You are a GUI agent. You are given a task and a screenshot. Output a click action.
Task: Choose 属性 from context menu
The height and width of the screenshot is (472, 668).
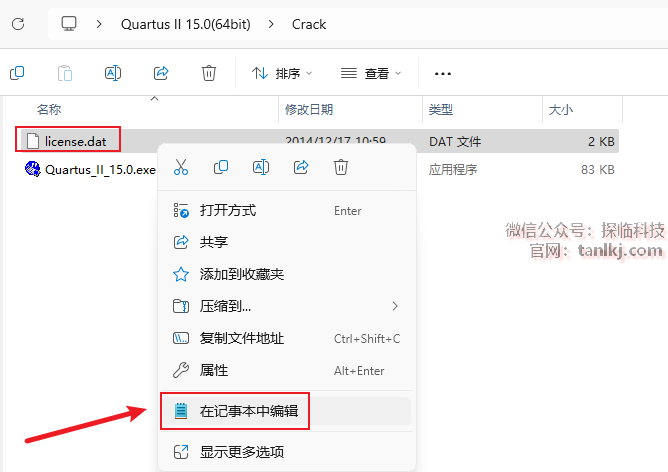click(x=286, y=371)
